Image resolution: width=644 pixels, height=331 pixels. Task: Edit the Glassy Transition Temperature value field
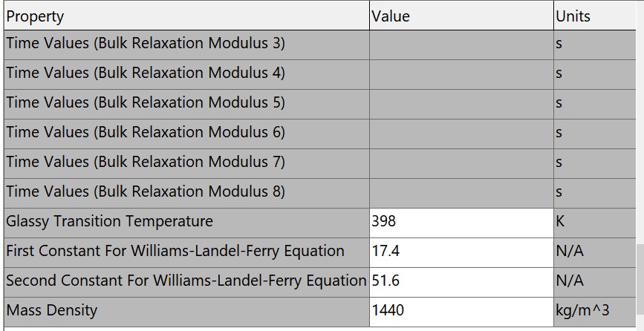click(x=461, y=223)
